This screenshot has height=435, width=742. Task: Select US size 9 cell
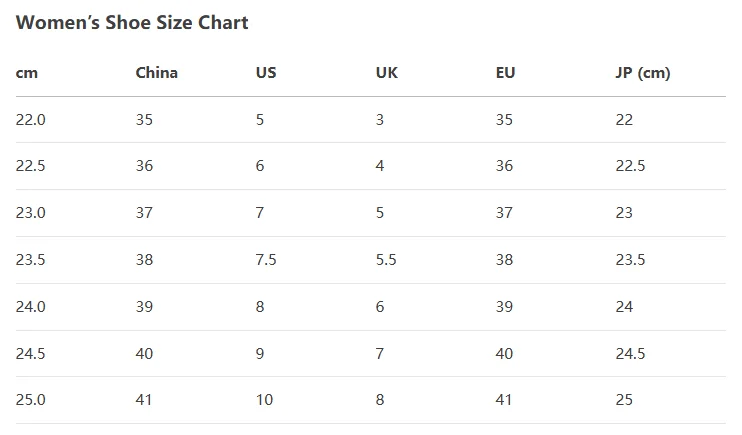(260, 353)
